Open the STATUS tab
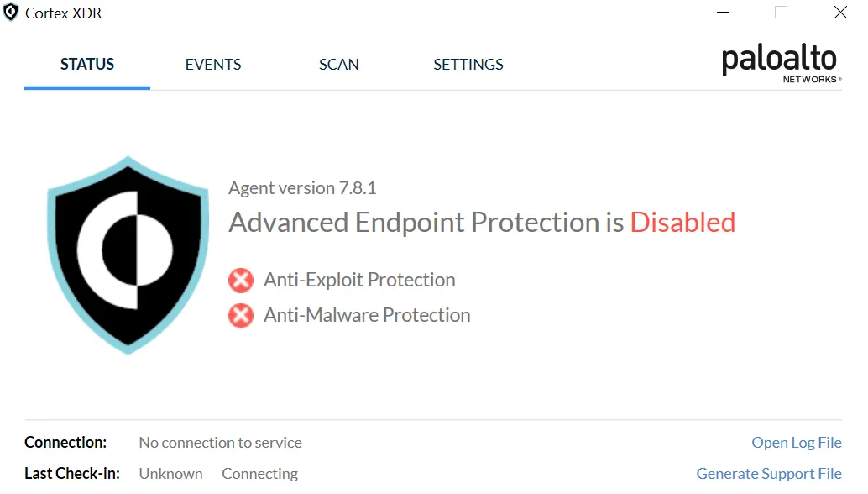 click(87, 65)
